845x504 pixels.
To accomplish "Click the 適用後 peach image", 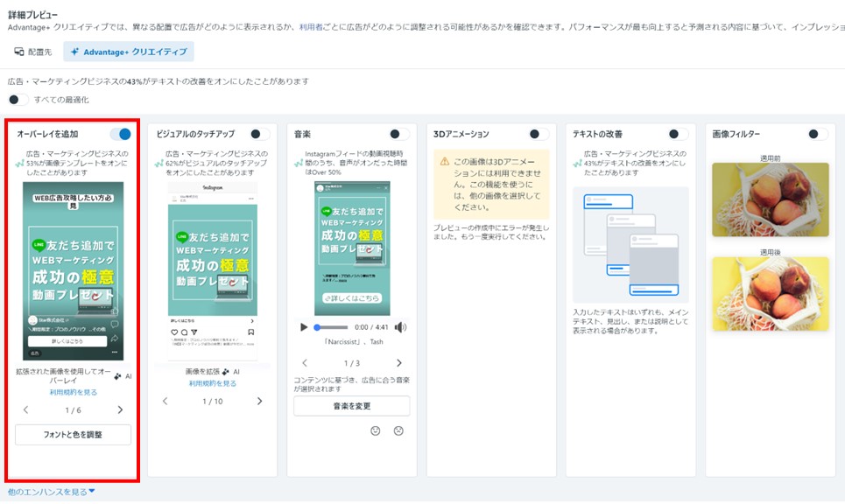I will (770, 293).
